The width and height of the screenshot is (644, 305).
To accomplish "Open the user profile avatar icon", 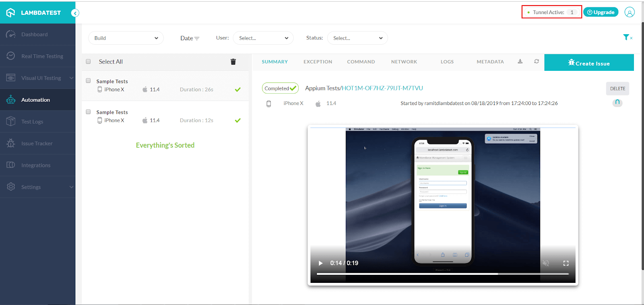I will tap(630, 12).
